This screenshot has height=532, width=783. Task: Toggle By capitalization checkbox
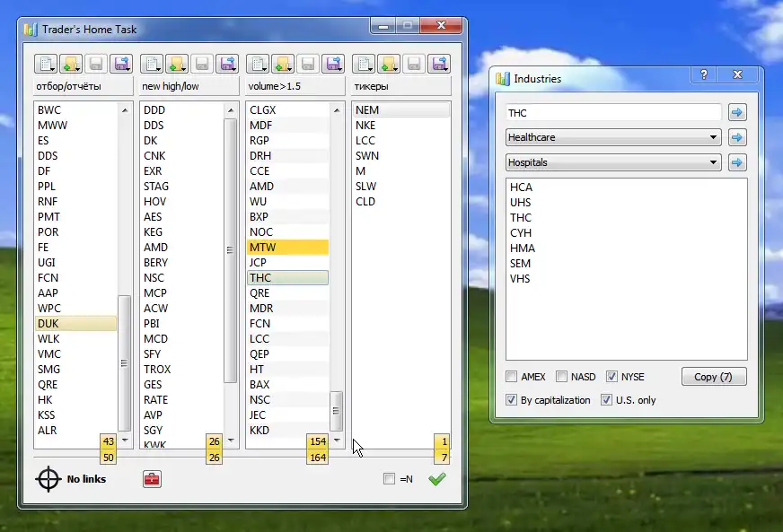511,400
